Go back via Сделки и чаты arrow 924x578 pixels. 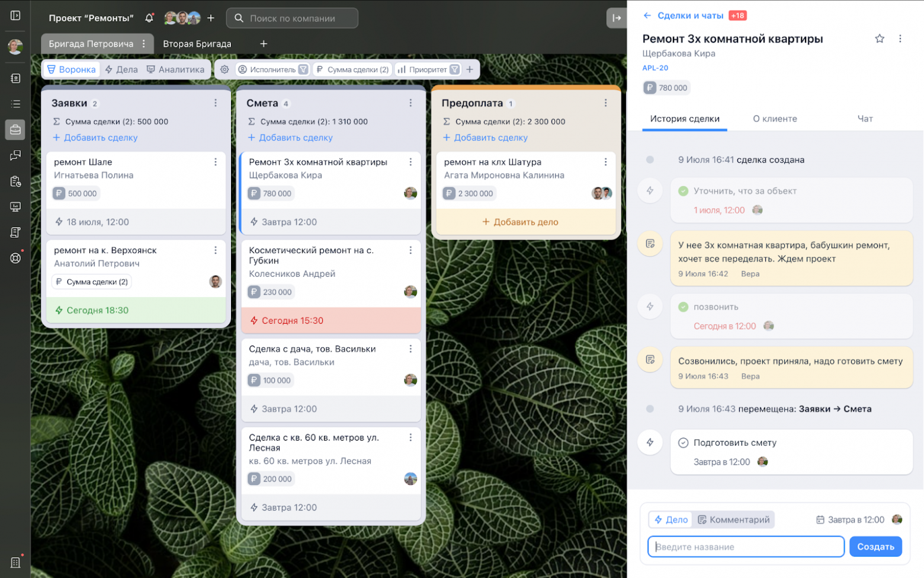pos(647,15)
